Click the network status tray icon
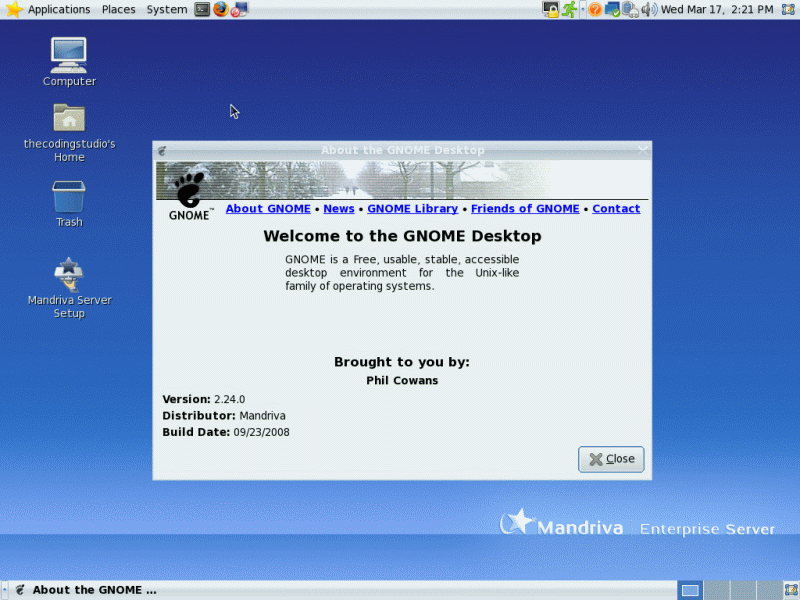 click(612, 9)
